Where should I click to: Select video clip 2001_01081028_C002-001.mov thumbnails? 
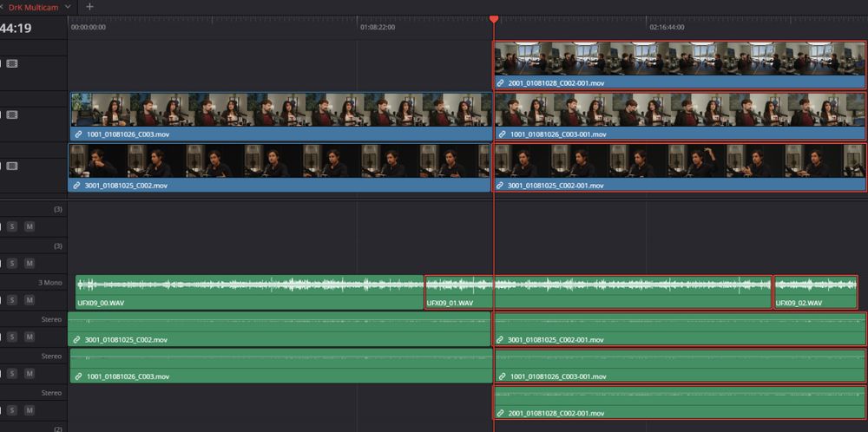pyautogui.click(x=680, y=59)
